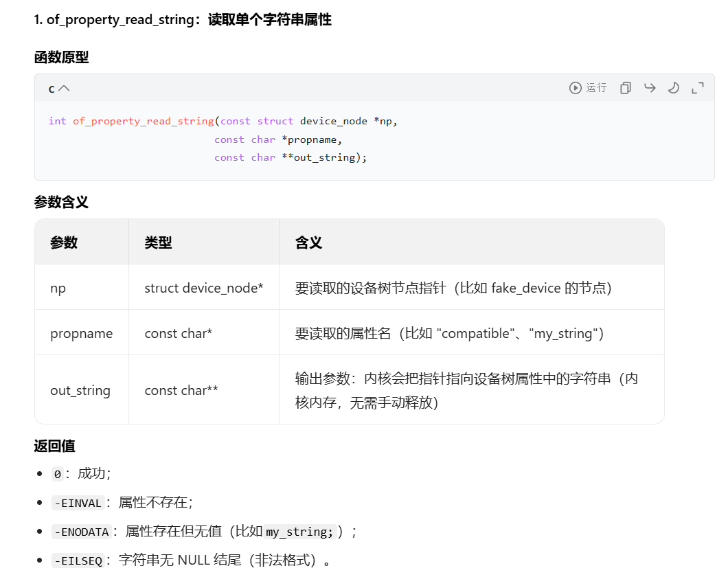728x577 pixels.
Task: Click the -ENODATA return value code
Action: [x=81, y=532]
